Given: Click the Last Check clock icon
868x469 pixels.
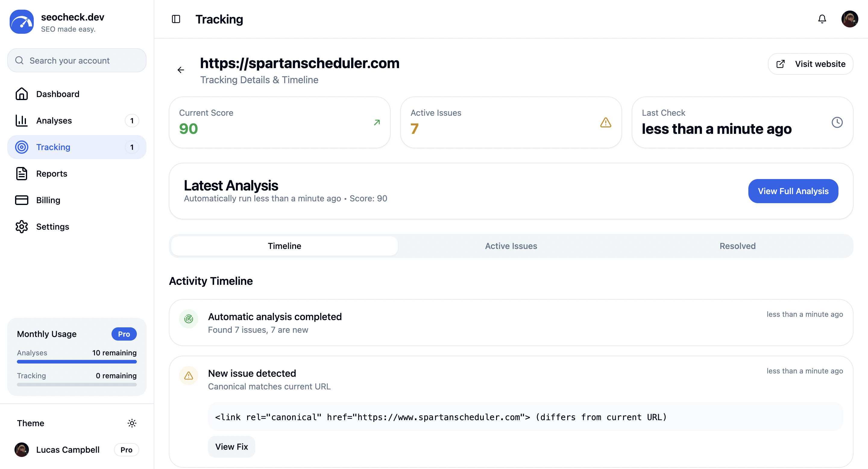Looking at the screenshot, I should click(837, 122).
